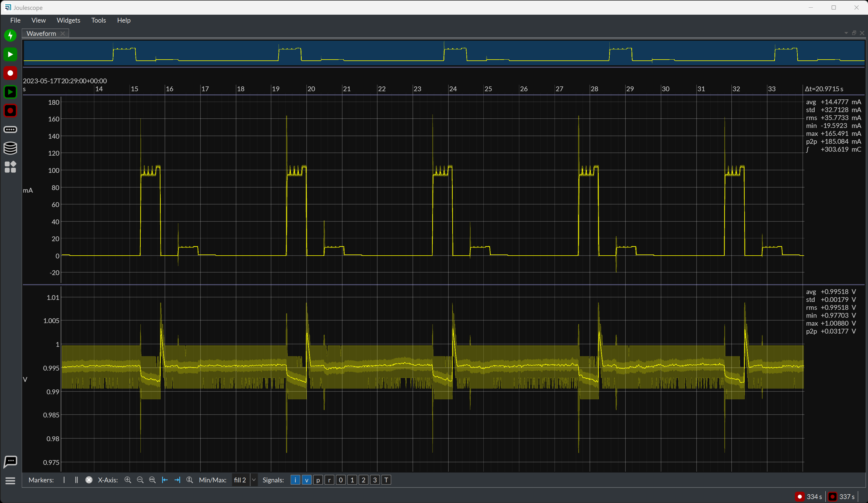The height and width of the screenshot is (503, 868).
Task: Click the 334 s recording status indicator
Action: tap(809, 497)
